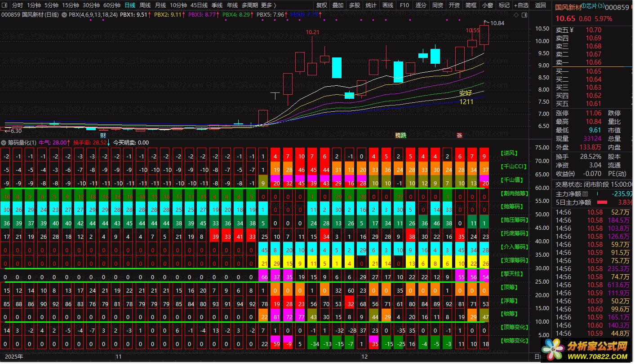
Task: Open the F10 company info
Action: point(404,5)
